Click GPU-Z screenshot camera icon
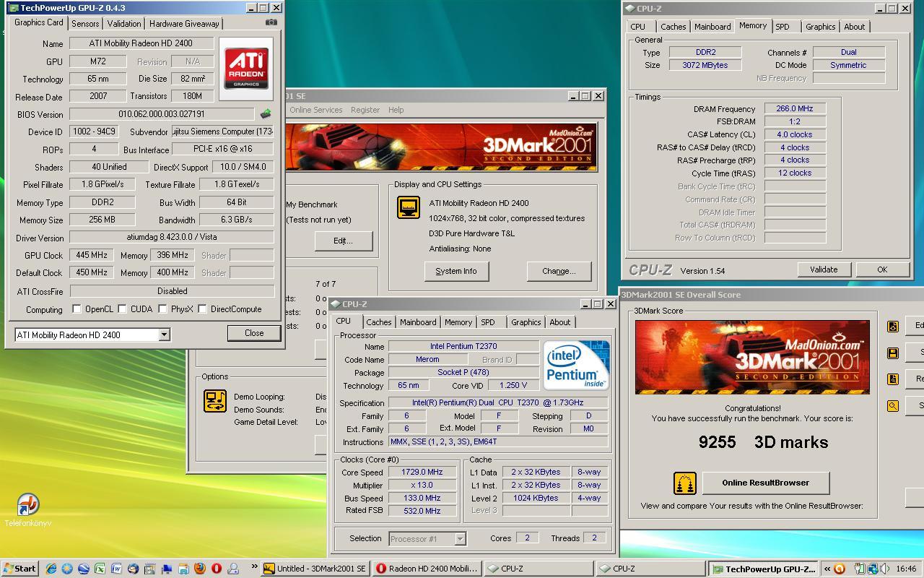Viewport: 924px width, 578px height. [x=271, y=22]
